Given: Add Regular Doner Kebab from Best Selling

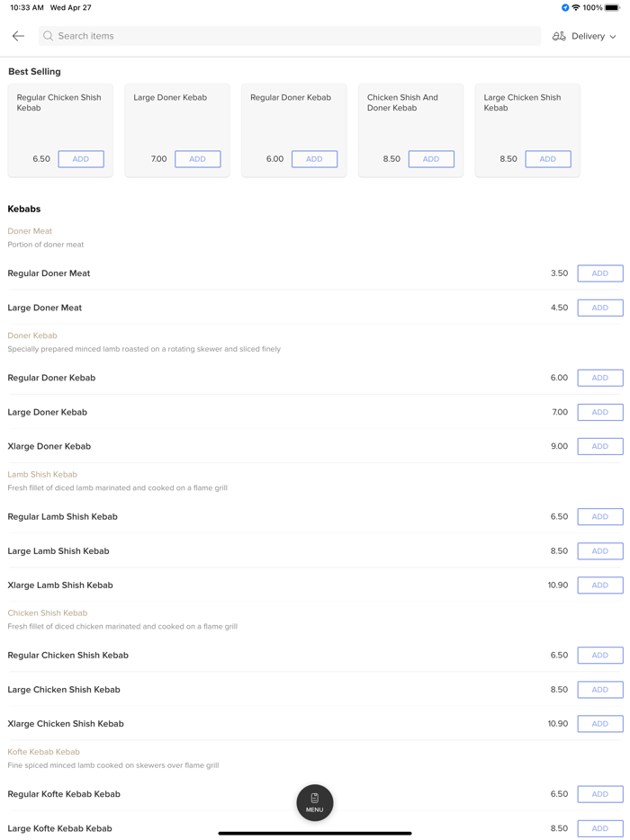Looking at the screenshot, I should pyautogui.click(x=315, y=159).
